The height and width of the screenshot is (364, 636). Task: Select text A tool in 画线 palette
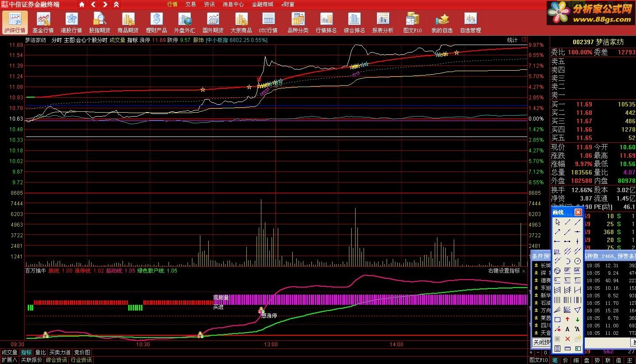coord(567,329)
